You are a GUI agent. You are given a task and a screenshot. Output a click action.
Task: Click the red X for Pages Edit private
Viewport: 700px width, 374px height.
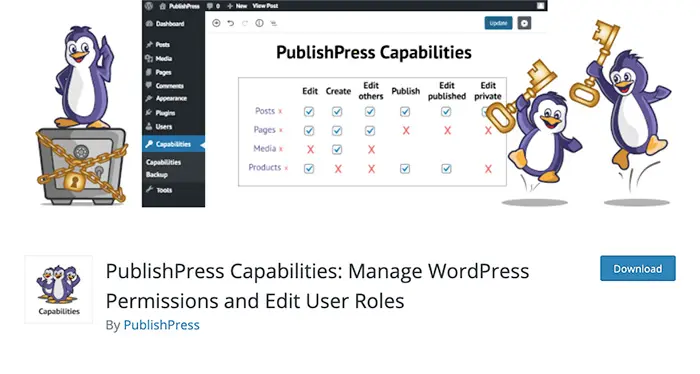coord(488,130)
